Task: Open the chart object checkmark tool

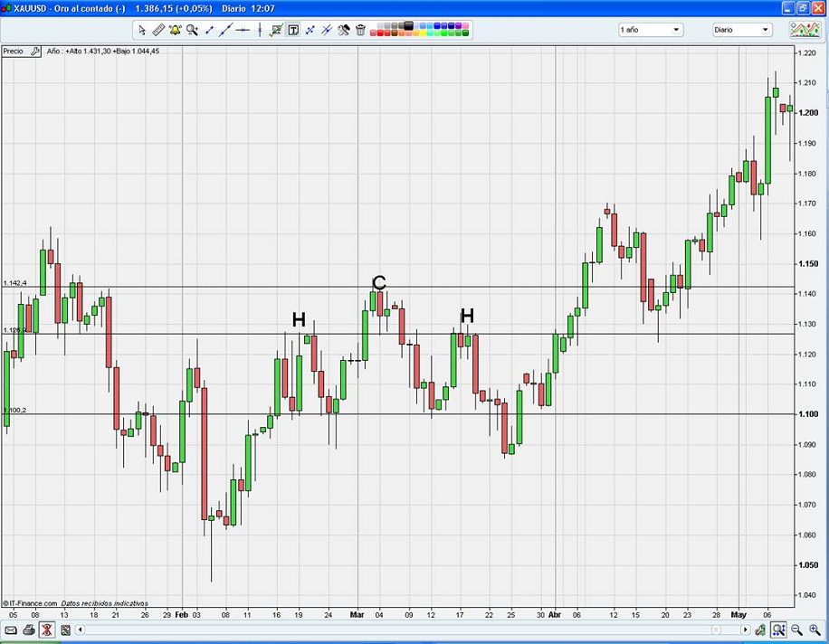Action: point(276,30)
